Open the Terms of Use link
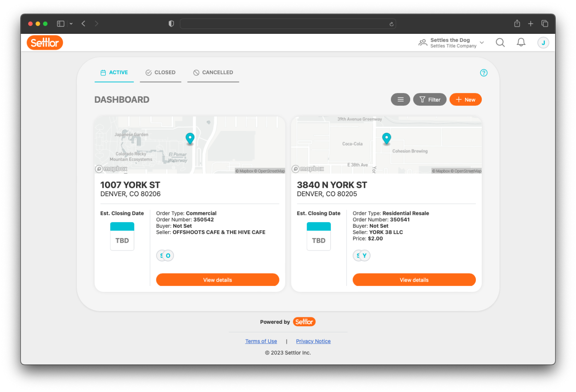576x392 pixels. pyautogui.click(x=261, y=341)
